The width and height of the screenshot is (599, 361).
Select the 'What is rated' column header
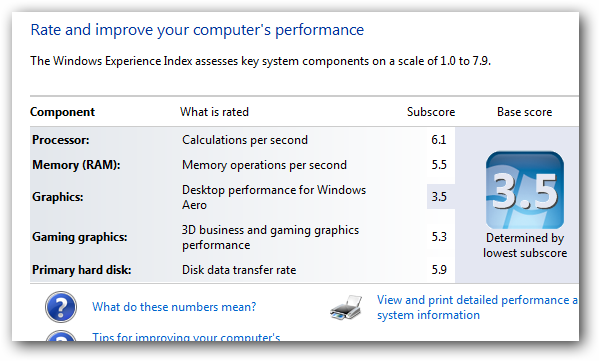pos(214,112)
